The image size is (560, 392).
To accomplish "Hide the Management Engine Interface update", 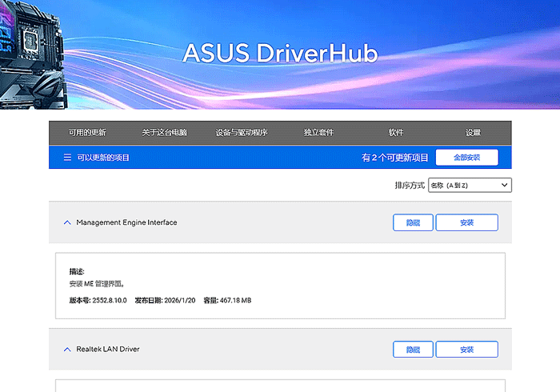I will tap(413, 222).
